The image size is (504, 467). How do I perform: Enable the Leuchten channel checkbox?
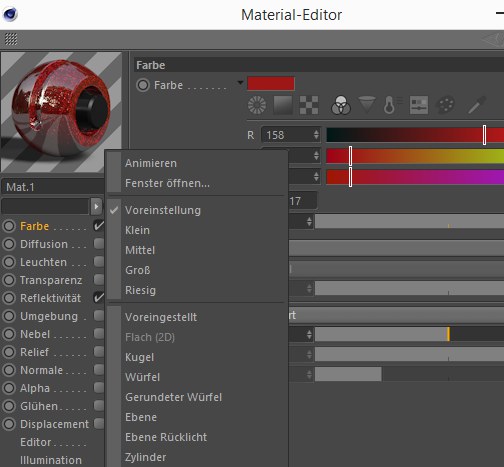tap(99, 262)
